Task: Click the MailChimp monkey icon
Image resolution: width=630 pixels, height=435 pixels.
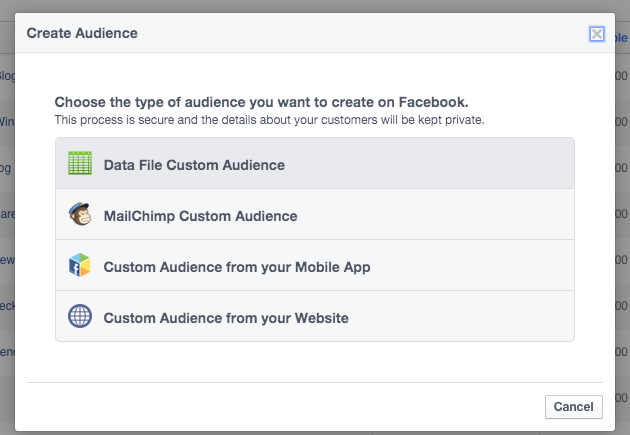Action: (x=80, y=215)
